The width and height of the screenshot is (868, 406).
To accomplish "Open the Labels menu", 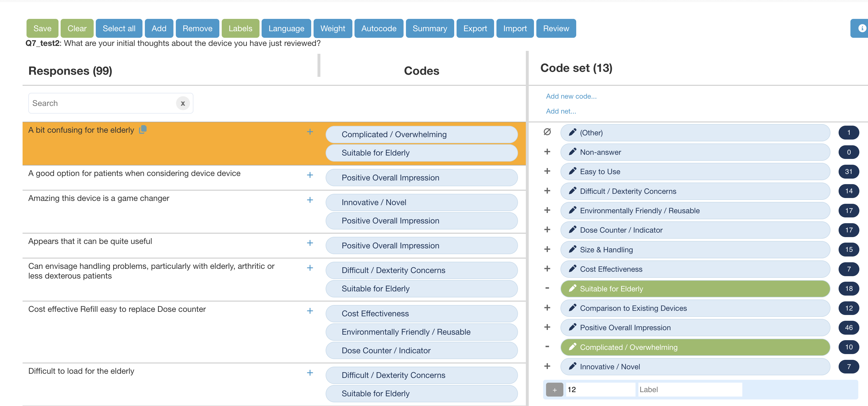I will [240, 28].
